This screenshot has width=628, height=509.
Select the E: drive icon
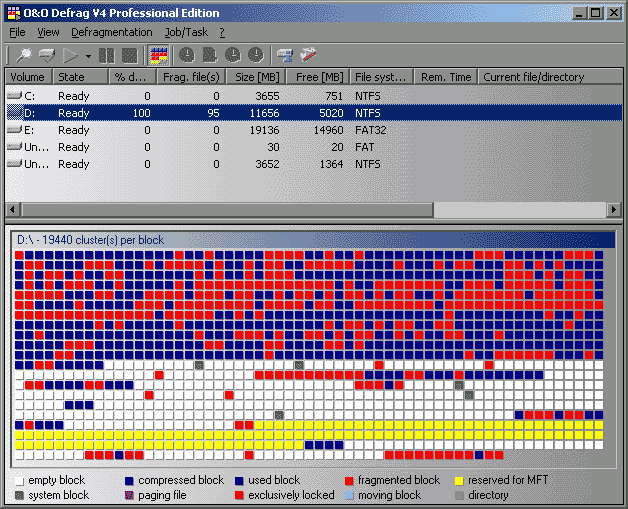point(14,129)
